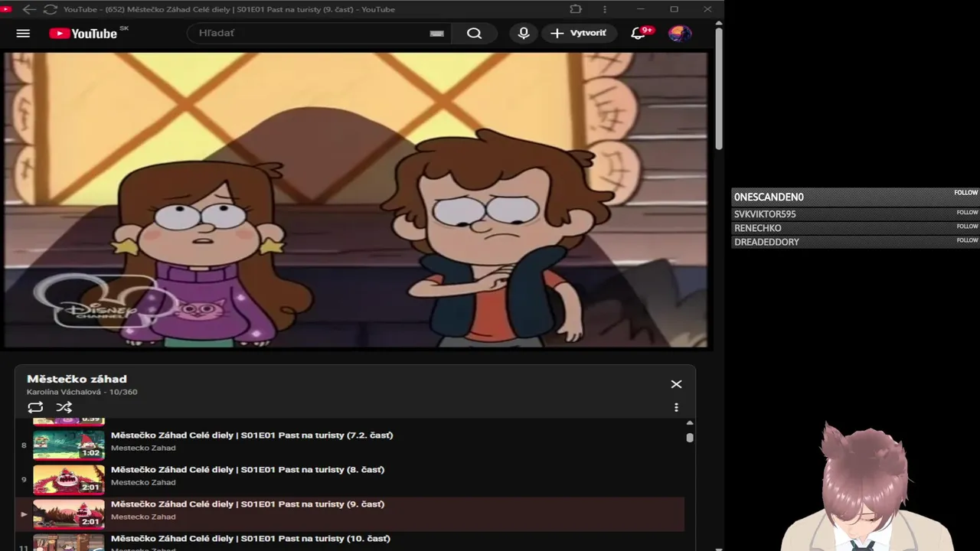Play the 10. časť video title
Screen dimensions: 980x551
pyautogui.click(x=250, y=539)
